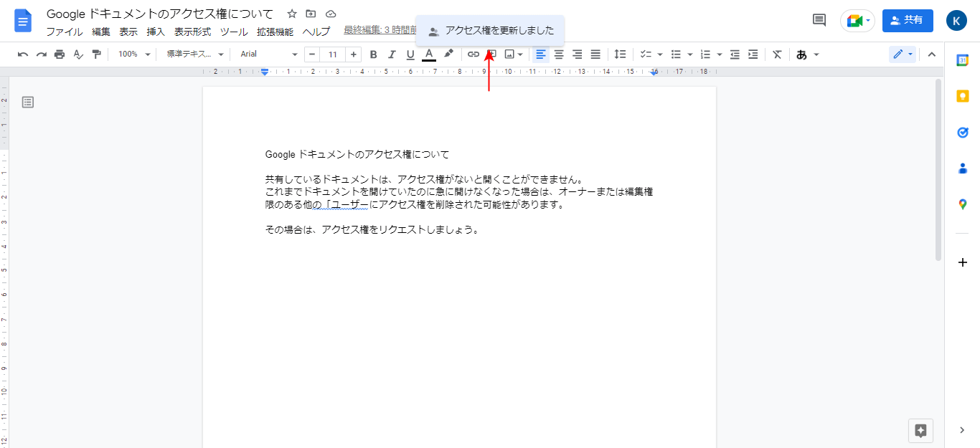The width and height of the screenshot is (980, 448).
Task: Expand image insert options arrow
Action: [x=521, y=54]
